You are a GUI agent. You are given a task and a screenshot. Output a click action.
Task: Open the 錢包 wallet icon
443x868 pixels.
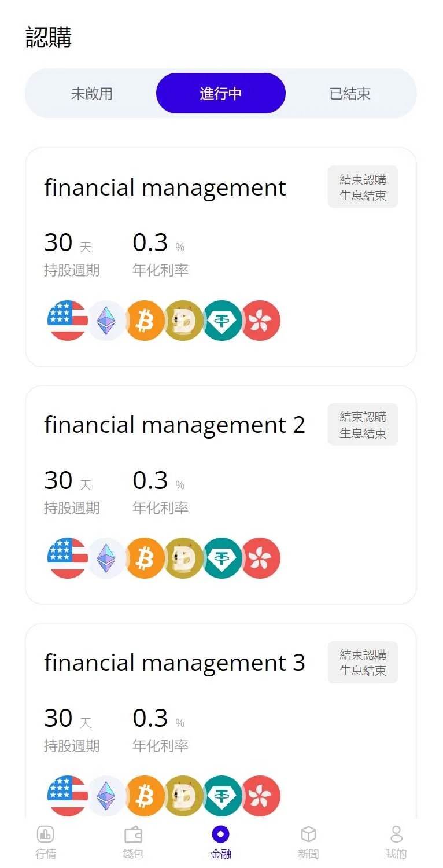point(134,834)
